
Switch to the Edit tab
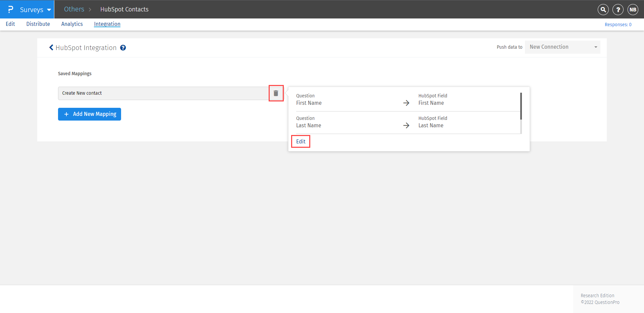pos(10,24)
